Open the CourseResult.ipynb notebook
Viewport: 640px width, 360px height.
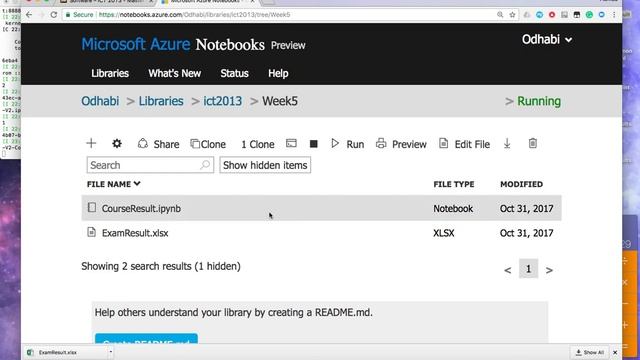pos(141,209)
